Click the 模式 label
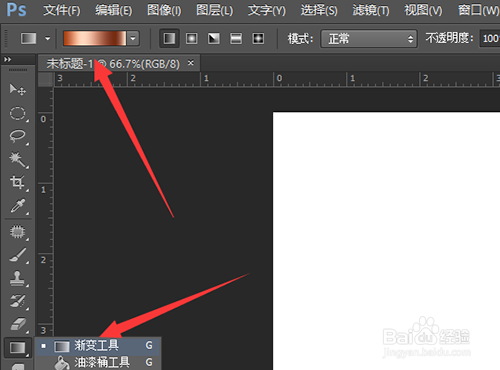This screenshot has height=370, width=500. pos(300,39)
